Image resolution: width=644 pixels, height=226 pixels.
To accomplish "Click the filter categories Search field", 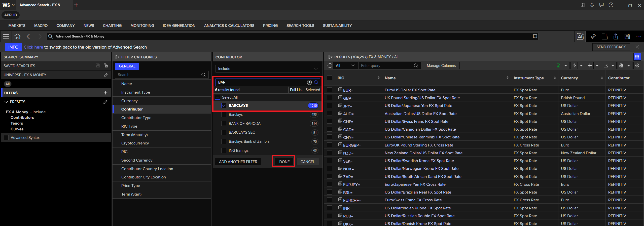I will pyautogui.click(x=162, y=75).
